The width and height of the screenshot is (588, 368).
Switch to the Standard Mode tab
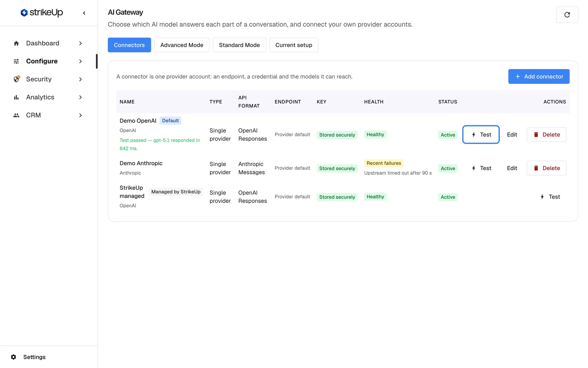point(239,45)
